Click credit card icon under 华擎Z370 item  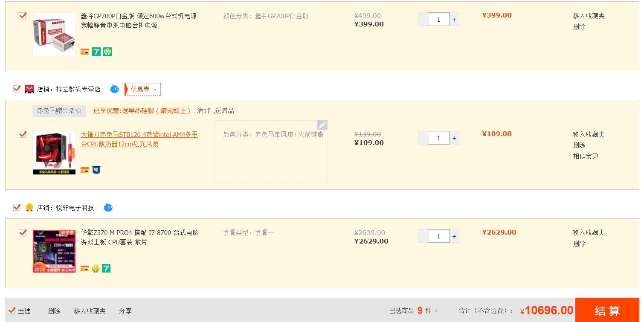[x=85, y=268]
